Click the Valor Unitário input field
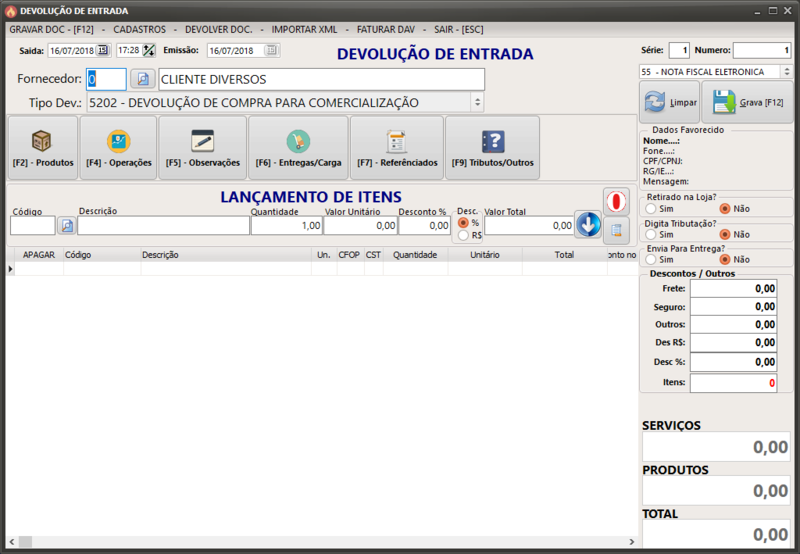 pyautogui.click(x=360, y=225)
